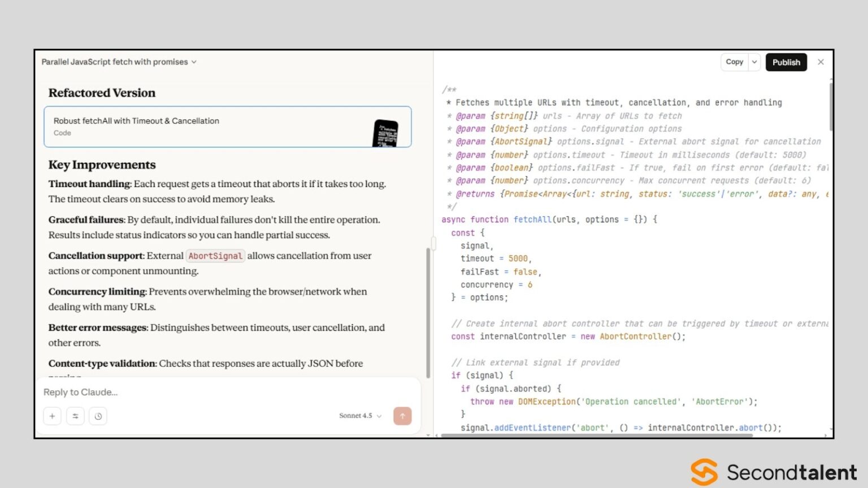The image size is (868, 488).
Task: Open the Robust fetchAll artifact card
Action: coord(228,127)
